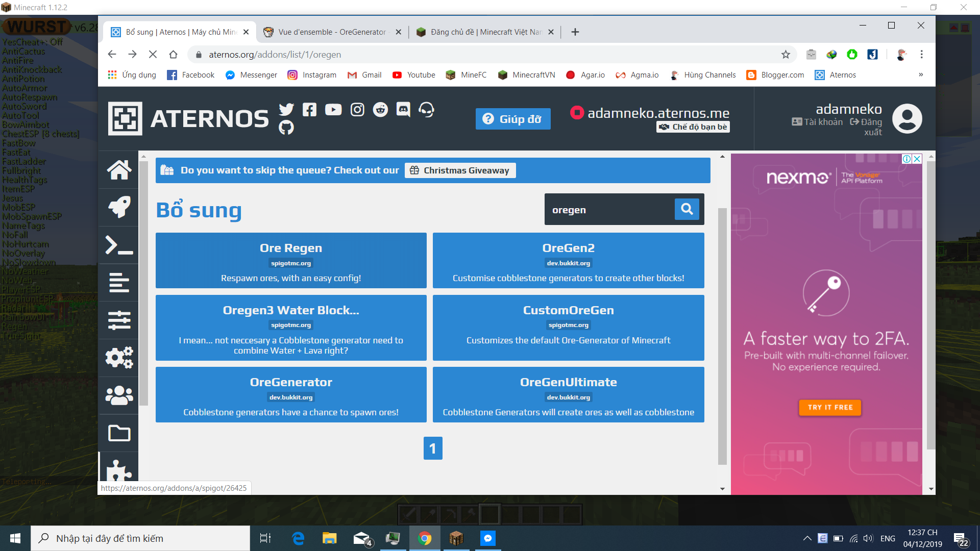Open the software gears sidebar icon
This screenshot has height=551, width=980.
pos(119,358)
